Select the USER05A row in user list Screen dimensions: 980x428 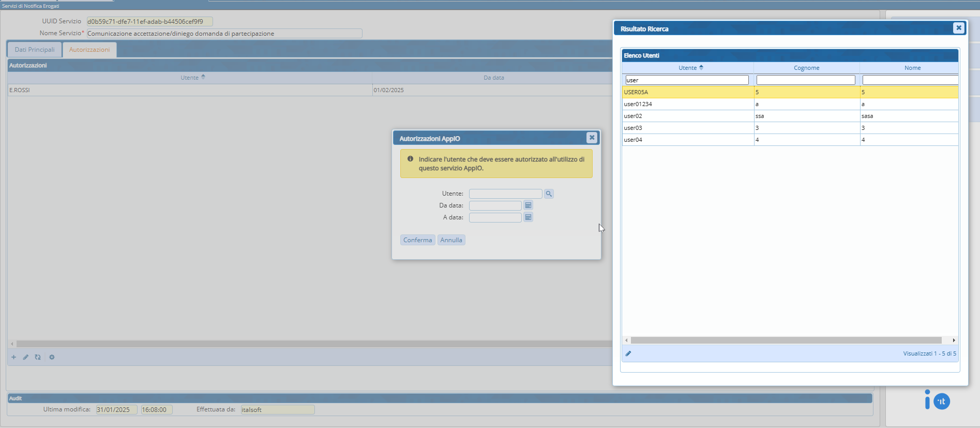tap(688, 92)
